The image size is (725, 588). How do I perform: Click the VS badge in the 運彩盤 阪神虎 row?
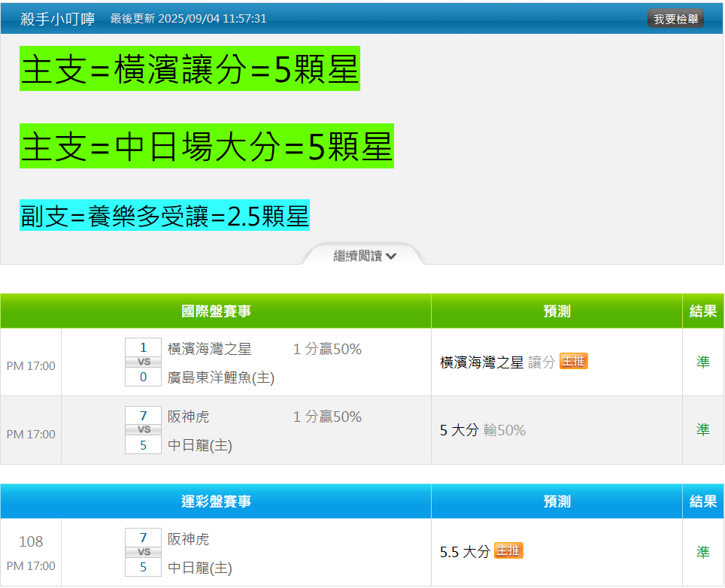[x=144, y=552]
